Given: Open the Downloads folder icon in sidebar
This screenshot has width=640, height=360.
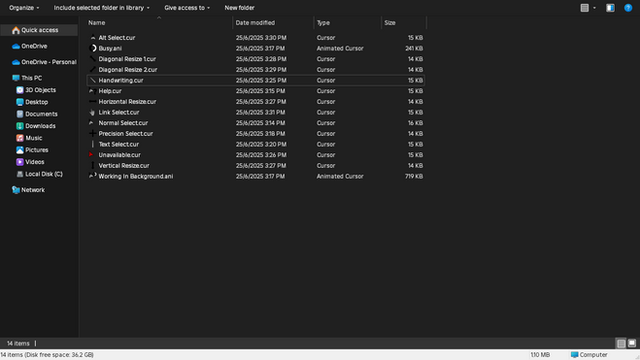Looking at the screenshot, I should tap(20, 126).
